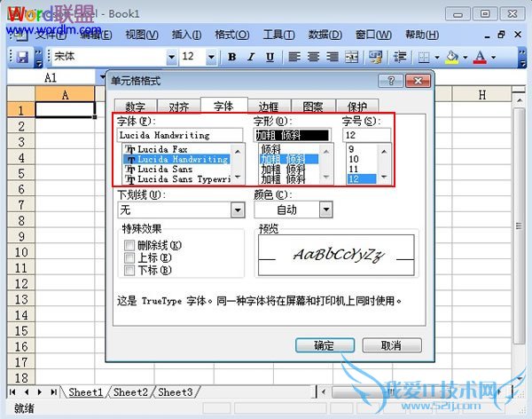532x419 pixels.
Task: Switch to the 保护 tab
Action: tap(357, 107)
